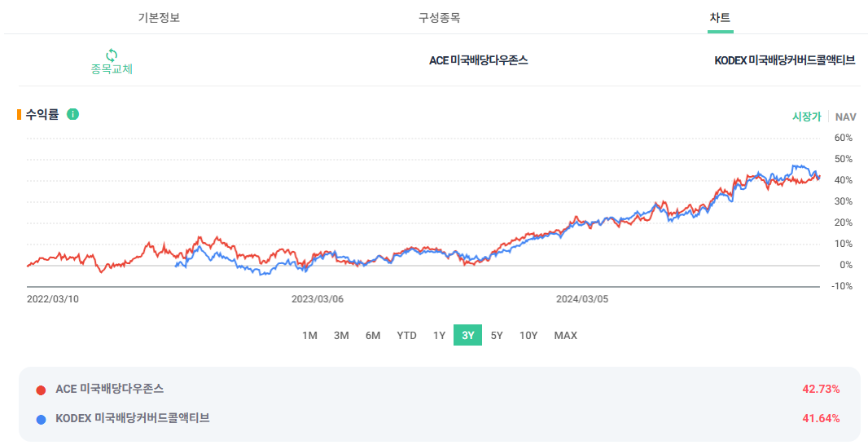Click KODEX 미국배당커버드콜액티브 legend label
Viewport: 868px width, 445px height.
tap(132, 418)
